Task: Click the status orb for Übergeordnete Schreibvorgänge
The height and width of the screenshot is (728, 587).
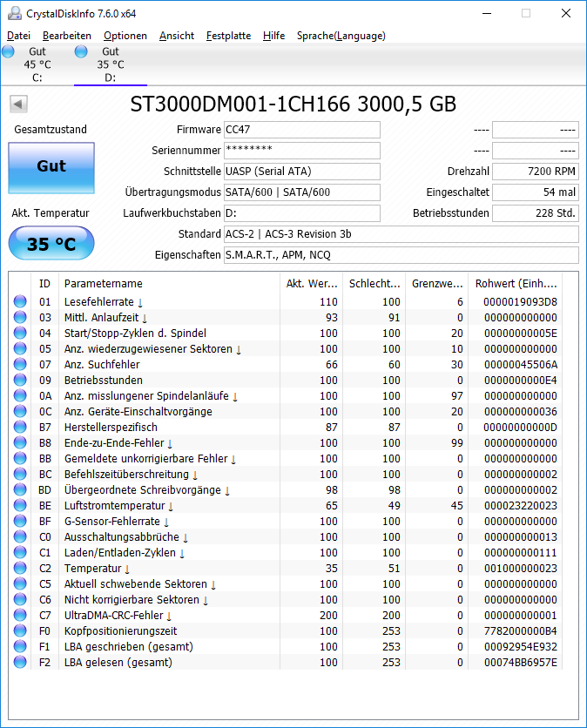Action: (20, 489)
